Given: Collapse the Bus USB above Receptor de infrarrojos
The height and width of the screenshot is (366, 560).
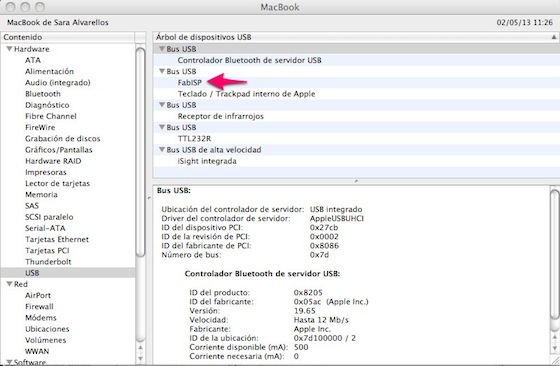Looking at the screenshot, I should click(162, 105).
